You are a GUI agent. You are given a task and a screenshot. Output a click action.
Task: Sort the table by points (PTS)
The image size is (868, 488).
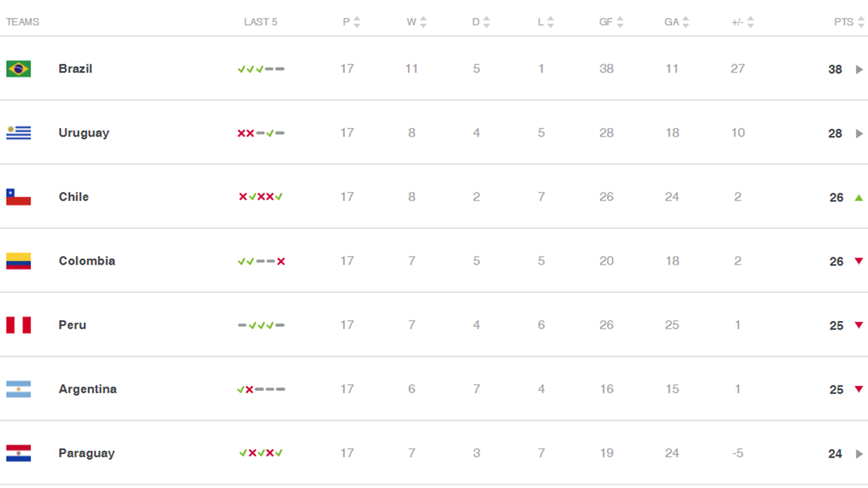click(x=848, y=22)
